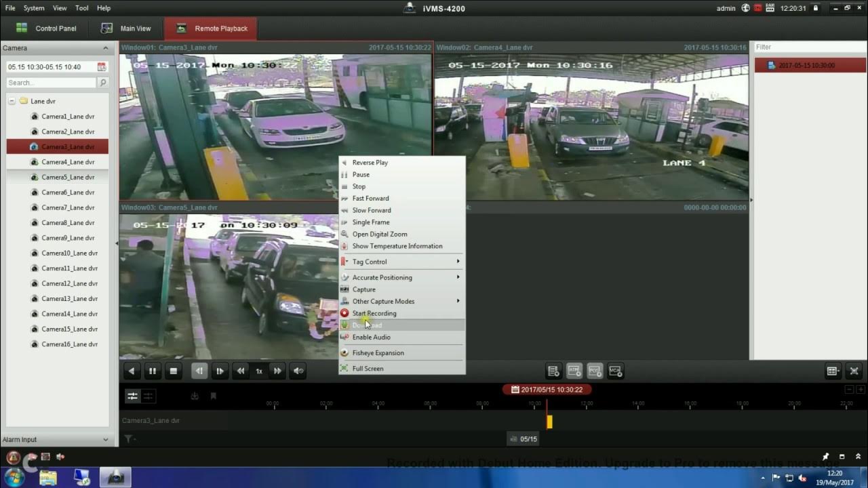Click the download icon above the timeline
The height and width of the screenshot is (488, 868).
click(195, 396)
